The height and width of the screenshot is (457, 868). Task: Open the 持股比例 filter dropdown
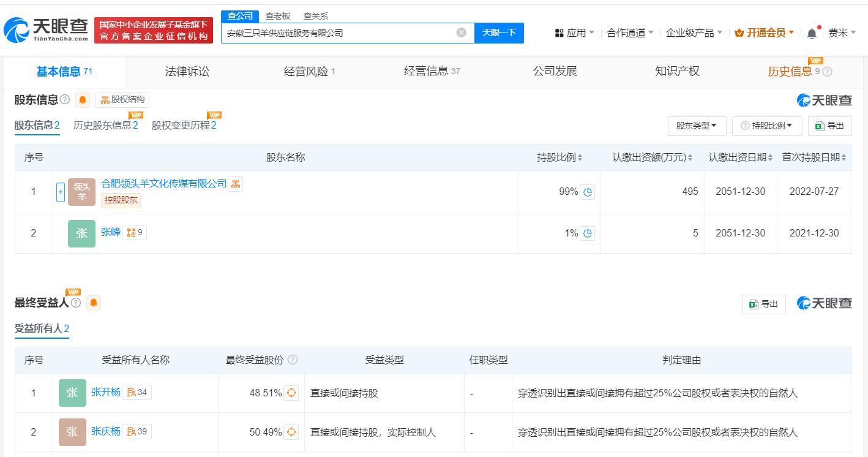tap(767, 126)
